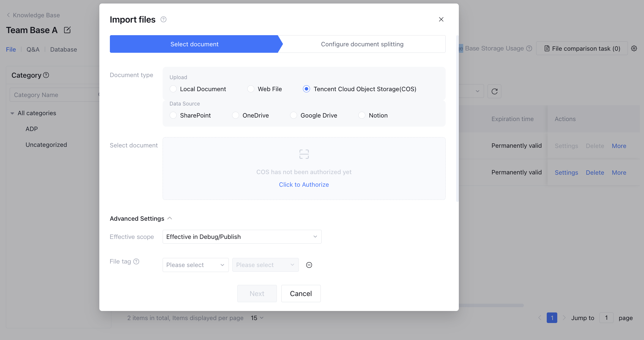
Task: Choose the Google Drive data source
Action: pyautogui.click(x=294, y=115)
